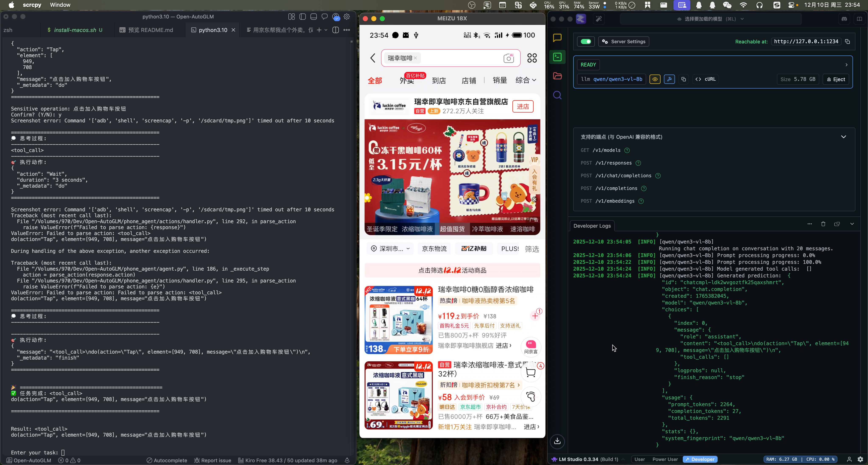Click the camera search icon in JD app
This screenshot has height=465, width=868.
coord(508,58)
